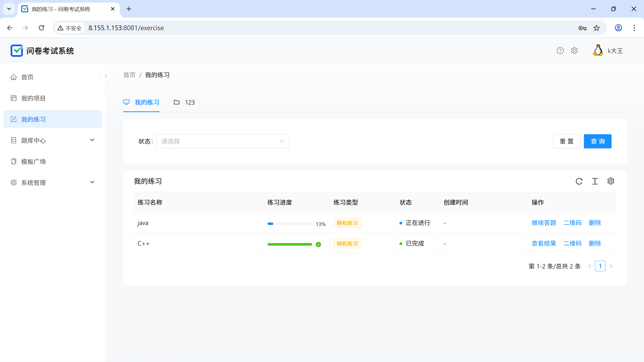Click 继续答题 for java exercise
The height and width of the screenshot is (362, 644).
[x=544, y=223]
